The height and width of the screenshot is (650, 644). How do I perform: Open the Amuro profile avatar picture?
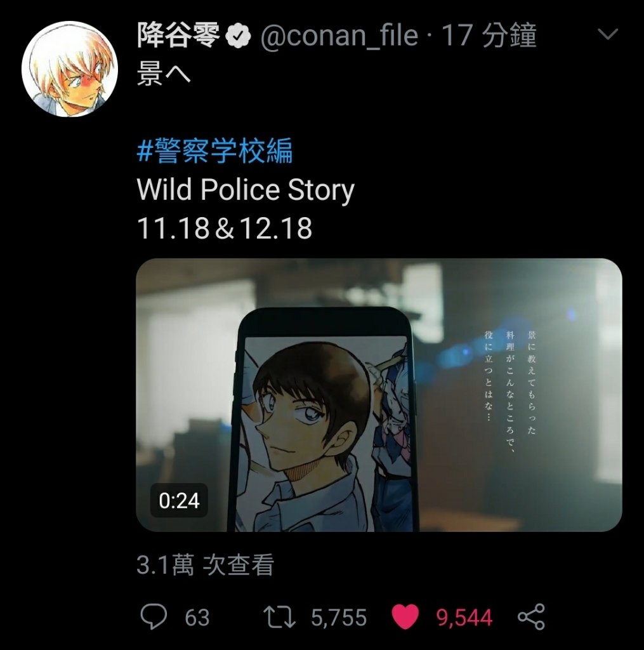pyautogui.click(x=70, y=69)
